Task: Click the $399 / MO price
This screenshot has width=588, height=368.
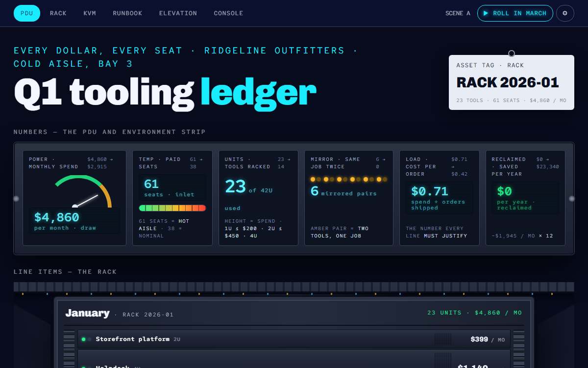Action: [488, 339]
